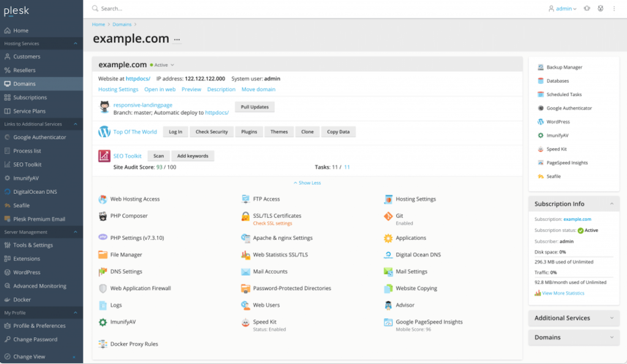
Task: Click the WordPress Log In button
Action: coord(175,132)
